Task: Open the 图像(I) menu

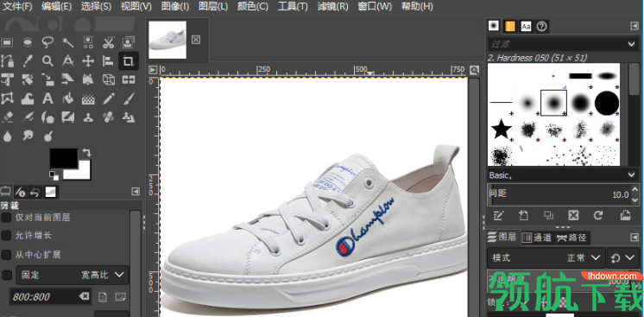Action: (175, 7)
